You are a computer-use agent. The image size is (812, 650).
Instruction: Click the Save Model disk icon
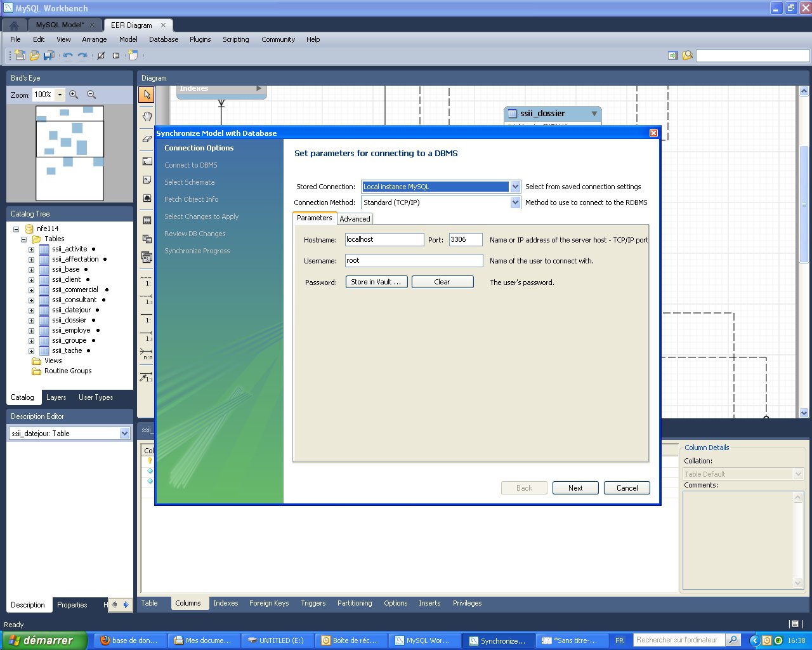[x=49, y=55]
